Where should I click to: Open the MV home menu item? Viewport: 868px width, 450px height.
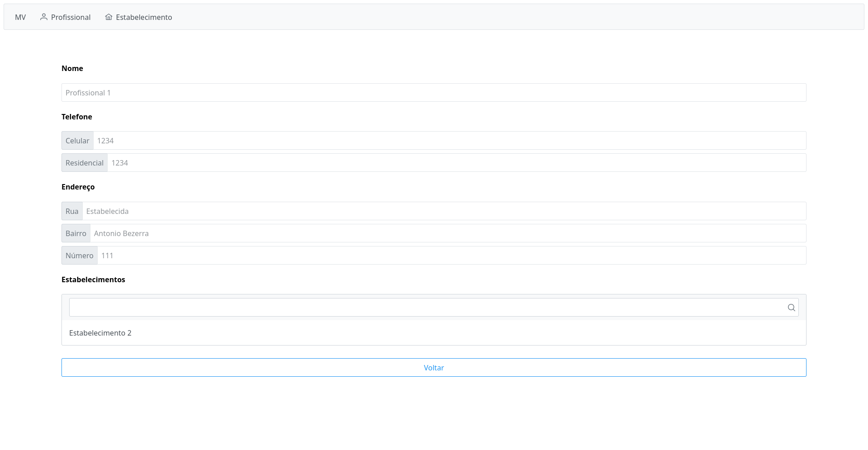[20, 17]
